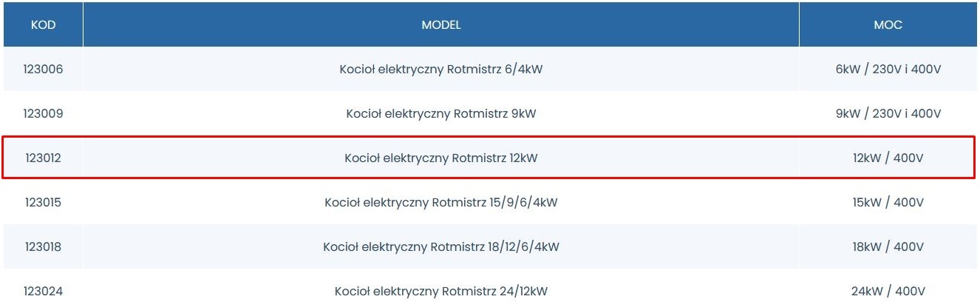Image resolution: width=980 pixels, height=302 pixels.
Task: Select product code 123018
Action: pyautogui.click(x=43, y=246)
